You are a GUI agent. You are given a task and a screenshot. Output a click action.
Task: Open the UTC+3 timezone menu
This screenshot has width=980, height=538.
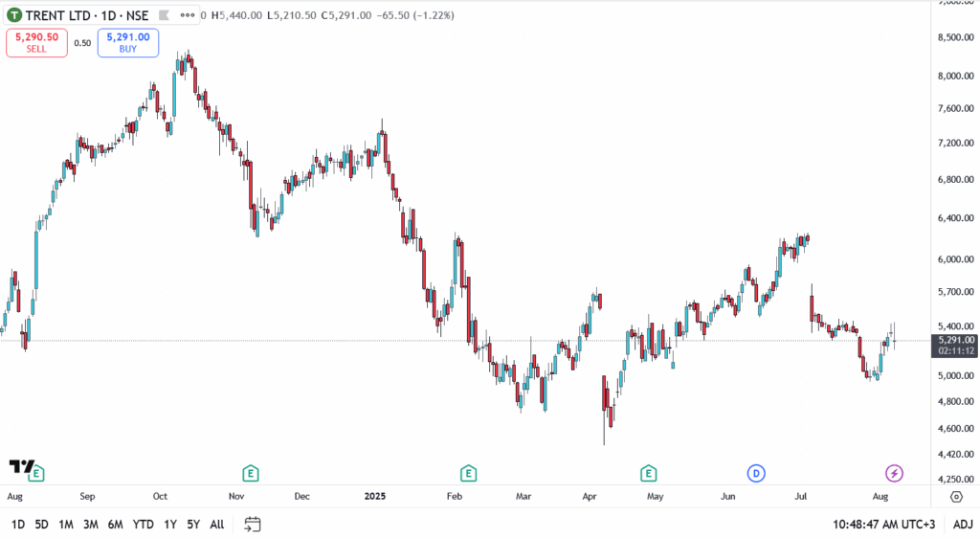point(885,525)
